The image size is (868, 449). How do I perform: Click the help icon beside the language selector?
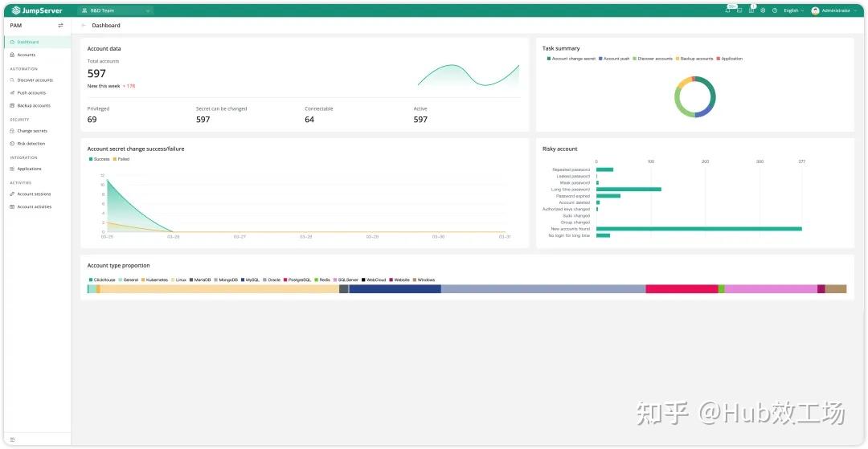(775, 10)
